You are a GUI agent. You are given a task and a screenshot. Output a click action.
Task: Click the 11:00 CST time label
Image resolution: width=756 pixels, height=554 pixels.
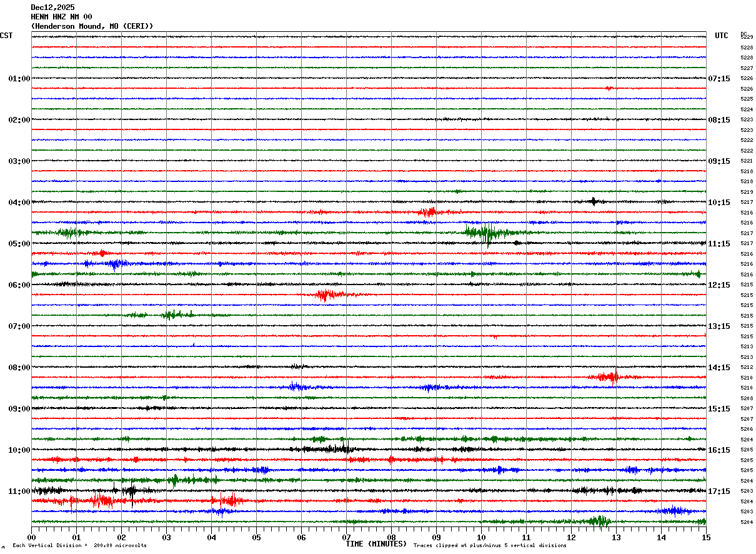coord(19,491)
